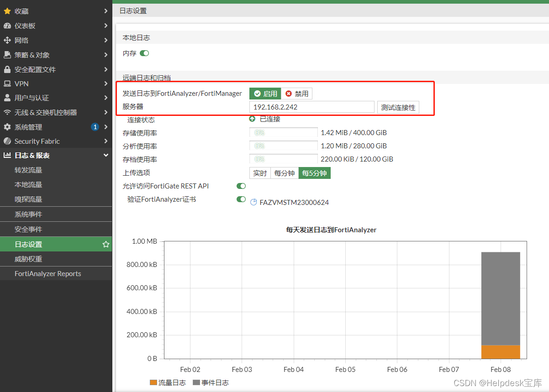The height and width of the screenshot is (392, 549).
Task: Click the FAZVMSTM23000624 certificate serial
Action: point(294,202)
